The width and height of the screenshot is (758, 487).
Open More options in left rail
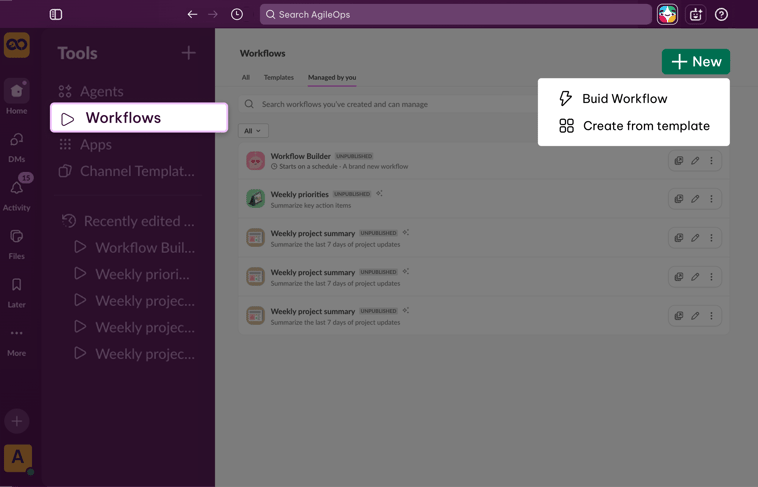(x=16, y=341)
